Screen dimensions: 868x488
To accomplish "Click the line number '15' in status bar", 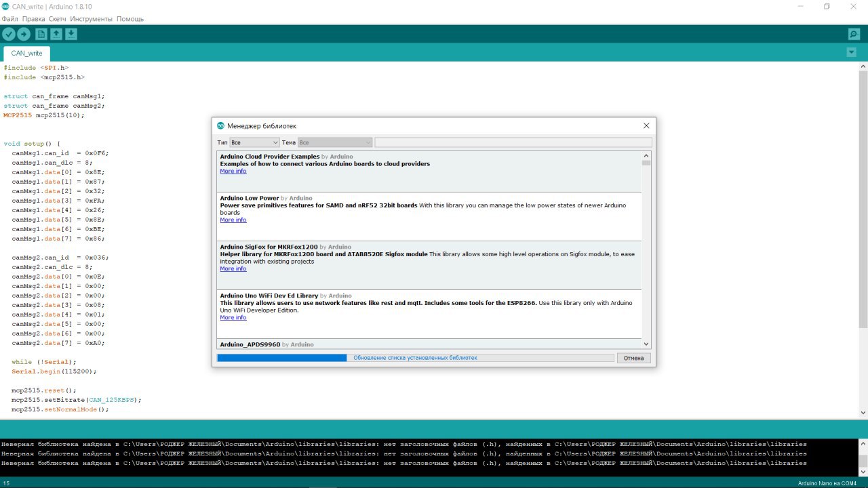I will coord(6,483).
